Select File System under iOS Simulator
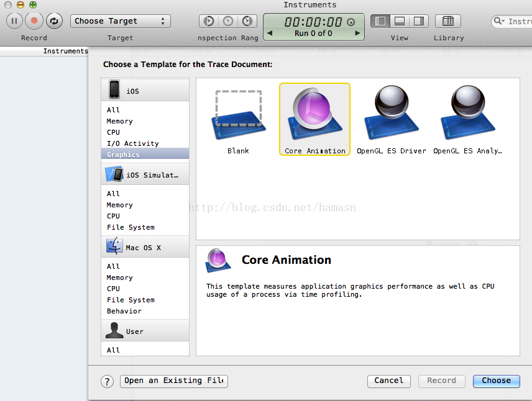This screenshot has height=401, width=532. click(x=145, y=227)
